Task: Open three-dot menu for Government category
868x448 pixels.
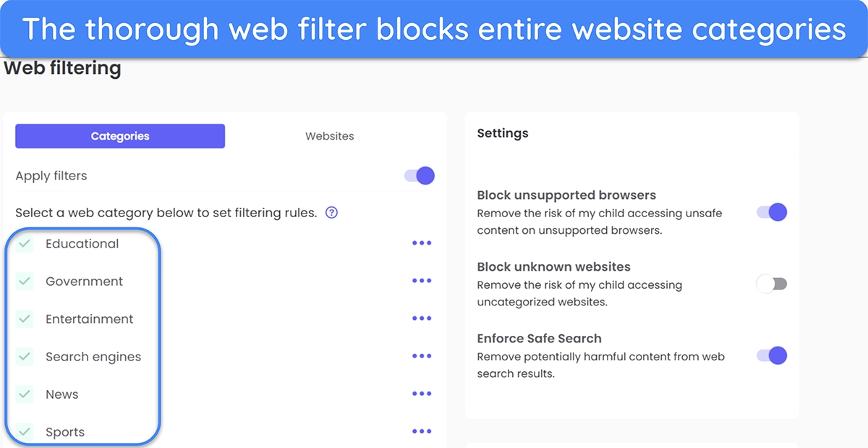Action: [x=422, y=281]
